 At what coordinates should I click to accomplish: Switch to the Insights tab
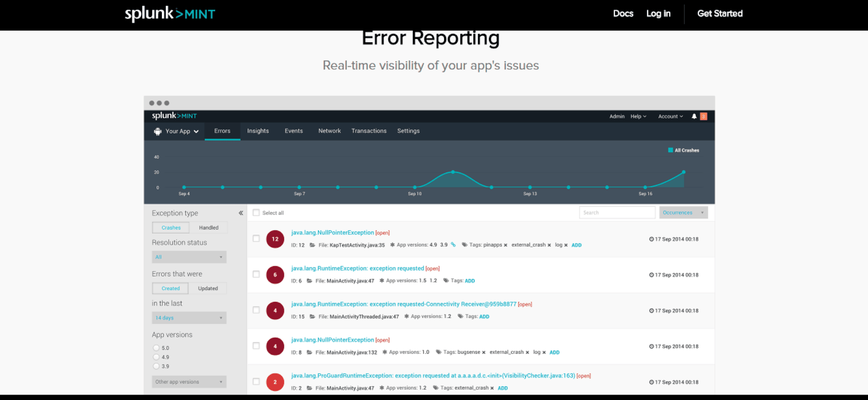tap(258, 131)
